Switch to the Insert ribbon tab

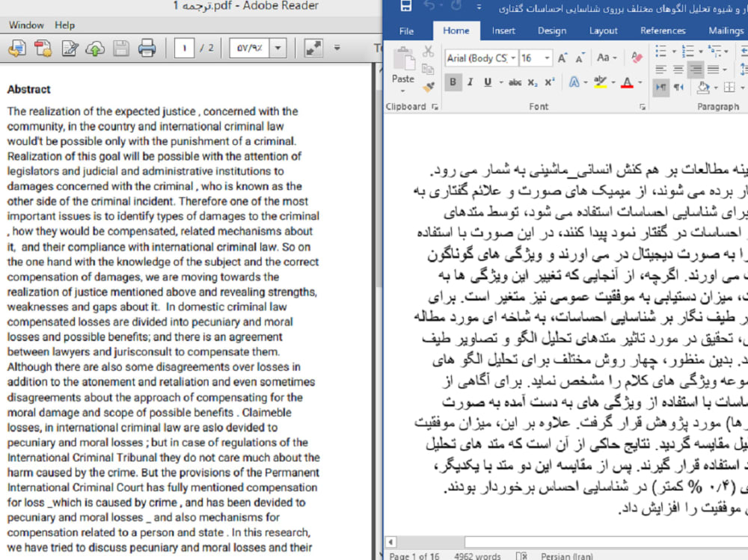pos(503,31)
